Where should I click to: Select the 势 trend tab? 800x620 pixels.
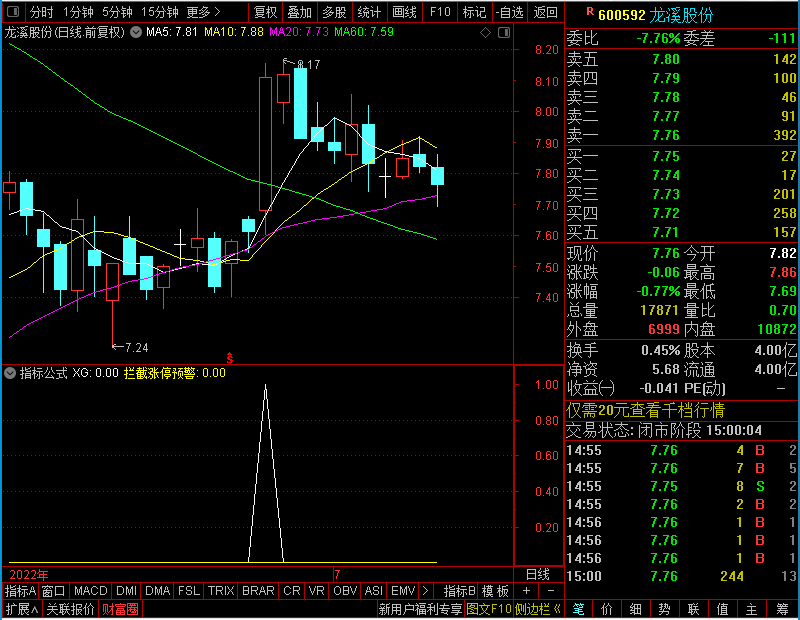tap(664, 609)
